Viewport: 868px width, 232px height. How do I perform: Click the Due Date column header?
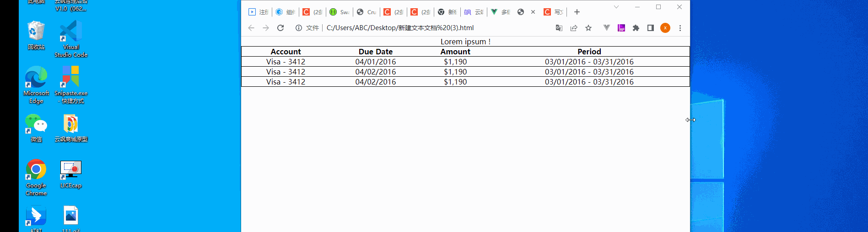click(x=376, y=52)
